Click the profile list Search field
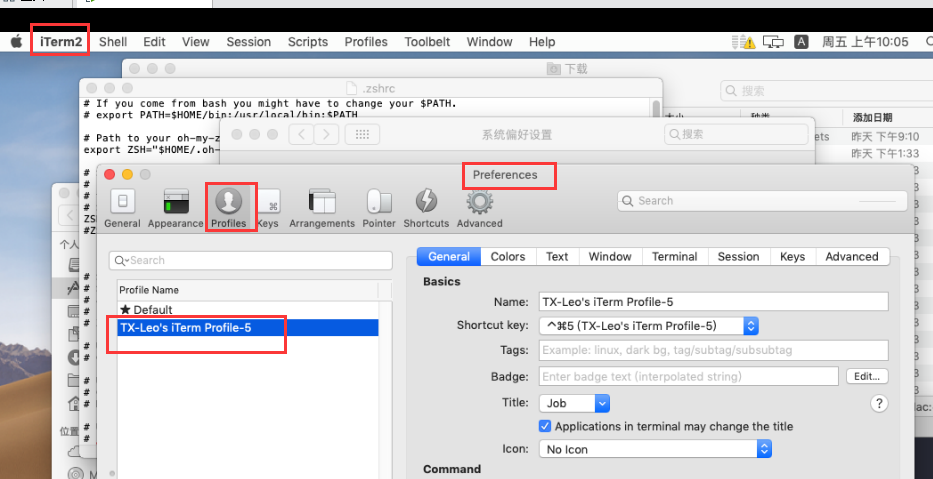This screenshot has height=479, width=933. (x=251, y=260)
